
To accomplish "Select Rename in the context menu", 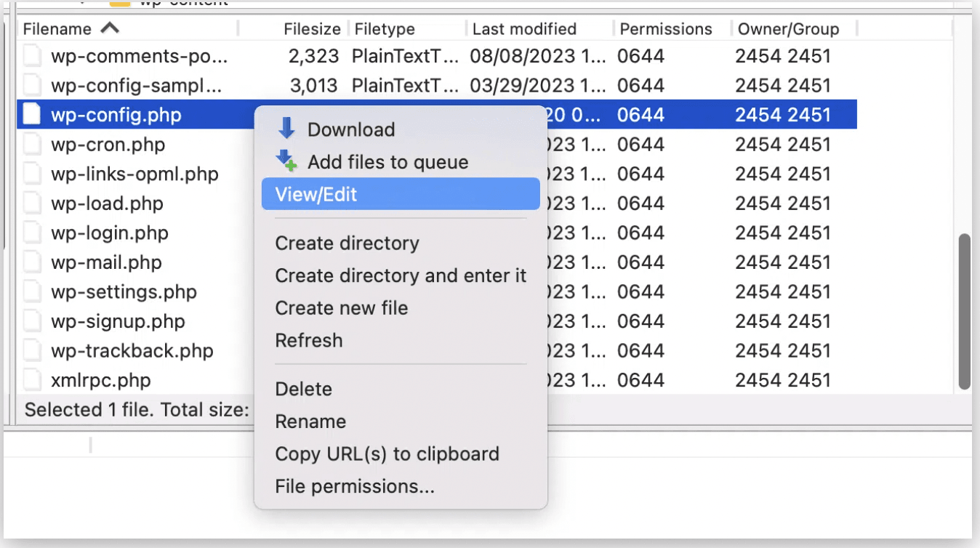I will coord(310,422).
